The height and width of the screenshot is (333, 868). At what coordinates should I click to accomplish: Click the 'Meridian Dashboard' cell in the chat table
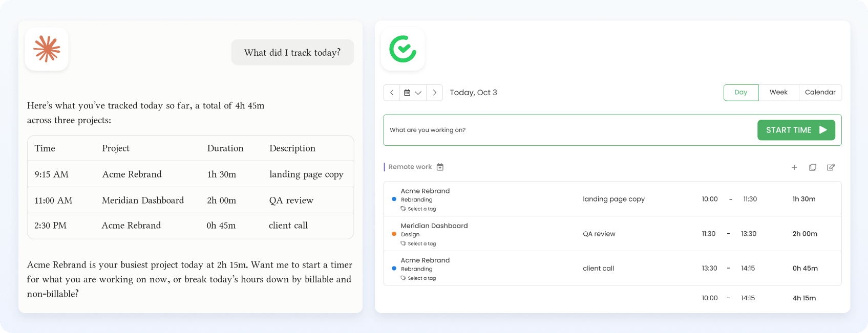(143, 201)
